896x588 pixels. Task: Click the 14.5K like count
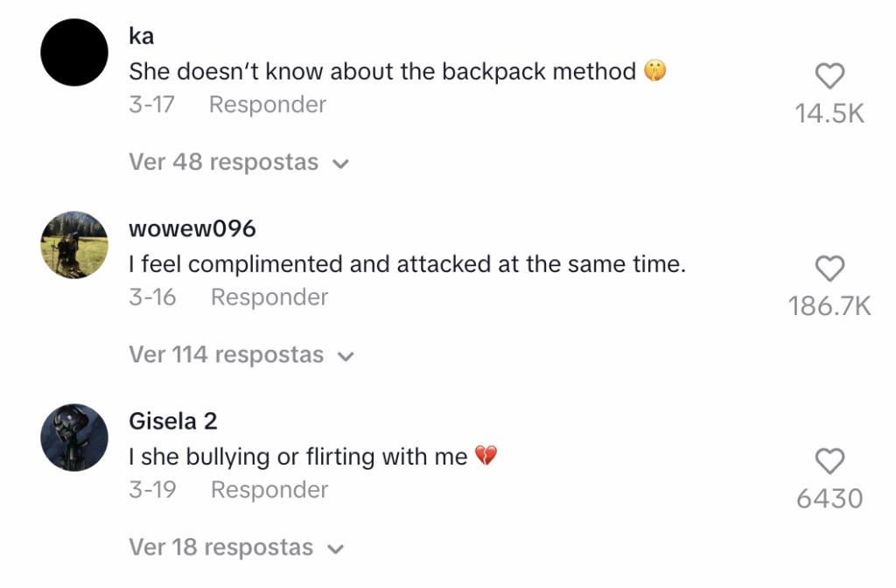click(x=829, y=114)
